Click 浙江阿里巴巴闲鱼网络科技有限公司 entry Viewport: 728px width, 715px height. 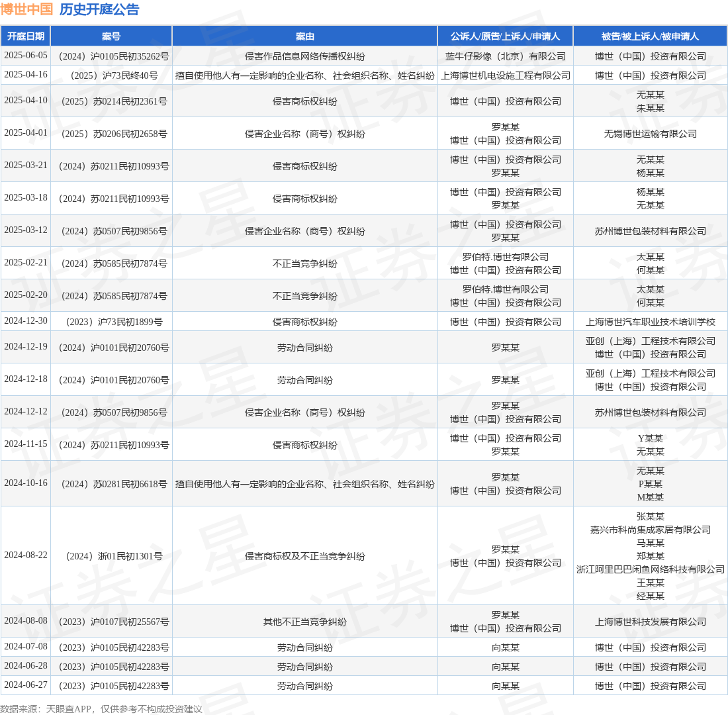(650, 569)
